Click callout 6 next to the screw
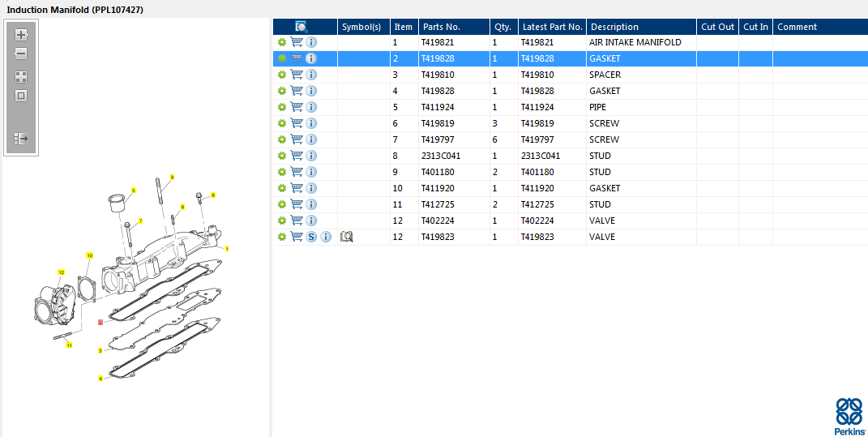The image size is (868, 437). coord(213,195)
